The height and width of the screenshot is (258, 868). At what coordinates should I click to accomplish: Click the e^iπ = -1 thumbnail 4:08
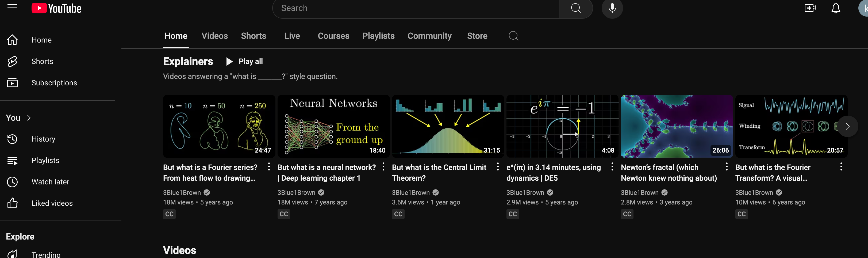click(x=562, y=126)
